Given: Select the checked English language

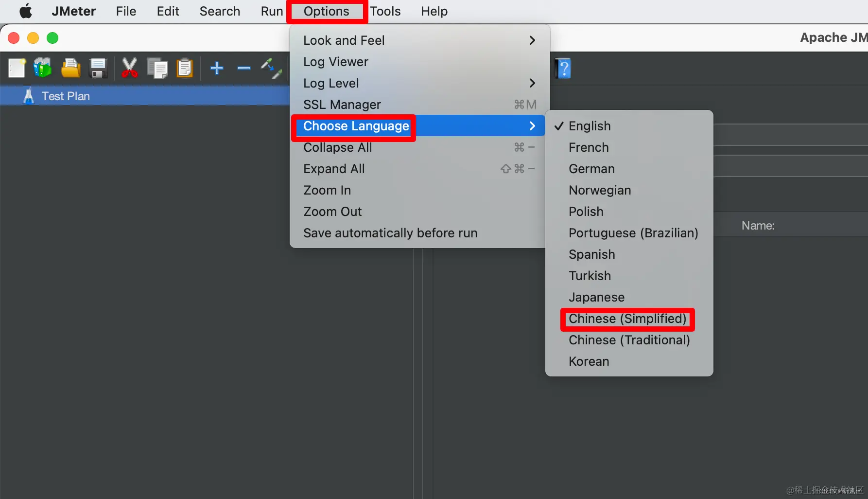Looking at the screenshot, I should tap(629, 126).
